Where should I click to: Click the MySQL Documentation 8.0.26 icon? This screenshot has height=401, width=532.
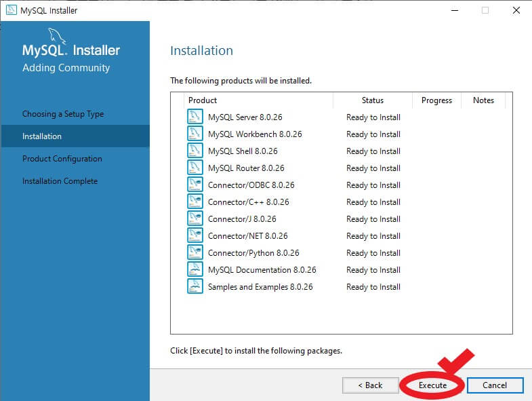[x=195, y=269]
